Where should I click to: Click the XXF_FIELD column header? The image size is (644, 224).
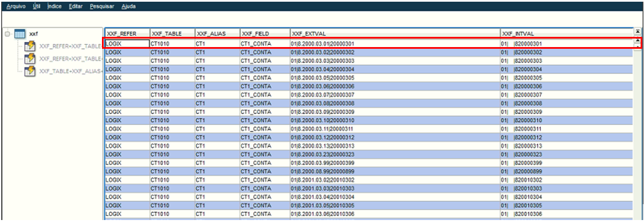point(265,33)
